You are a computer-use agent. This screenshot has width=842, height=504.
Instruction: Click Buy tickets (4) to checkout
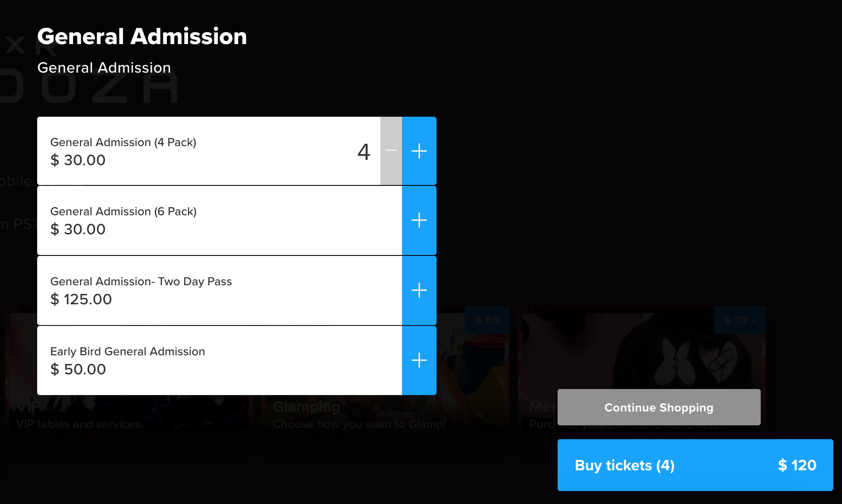click(x=695, y=465)
